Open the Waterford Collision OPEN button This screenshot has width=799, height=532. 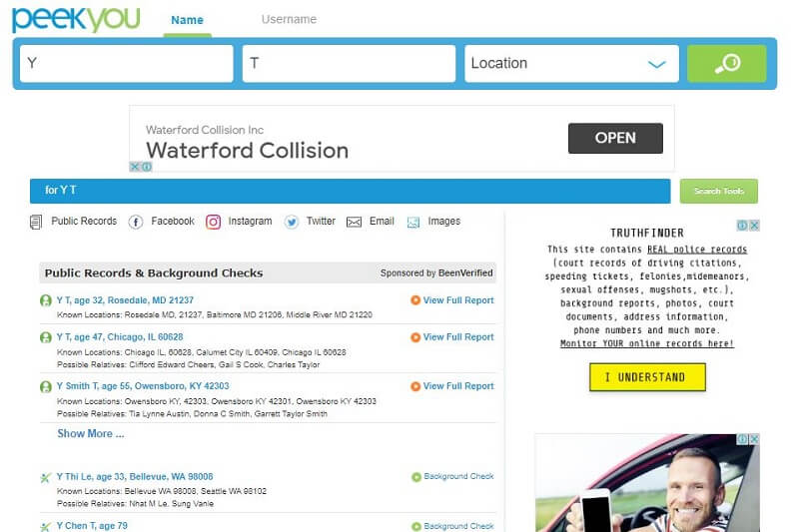pyautogui.click(x=614, y=139)
